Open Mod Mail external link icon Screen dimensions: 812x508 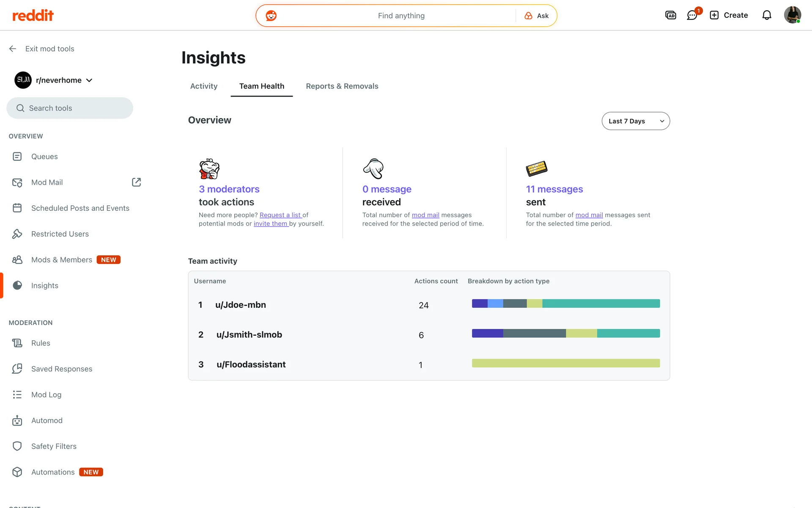[136, 182]
